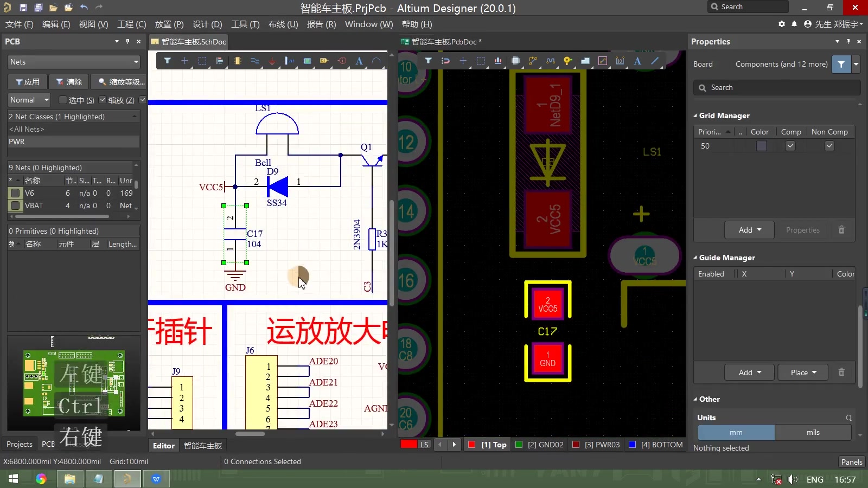Switch to the Projects panel tab

coord(20,444)
